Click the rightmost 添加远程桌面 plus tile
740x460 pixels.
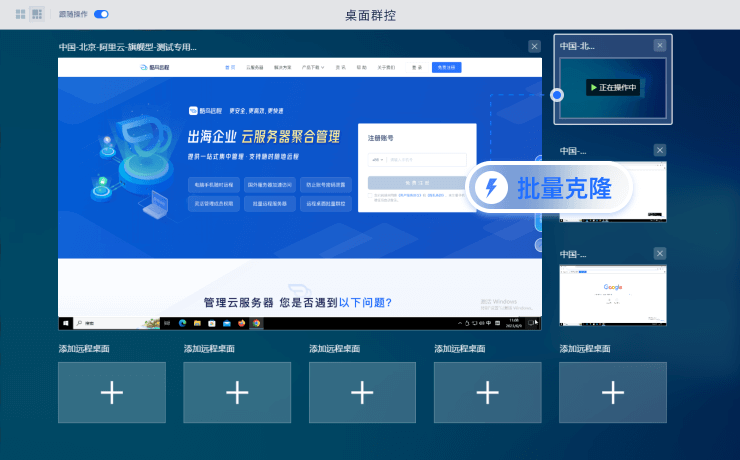point(613,392)
